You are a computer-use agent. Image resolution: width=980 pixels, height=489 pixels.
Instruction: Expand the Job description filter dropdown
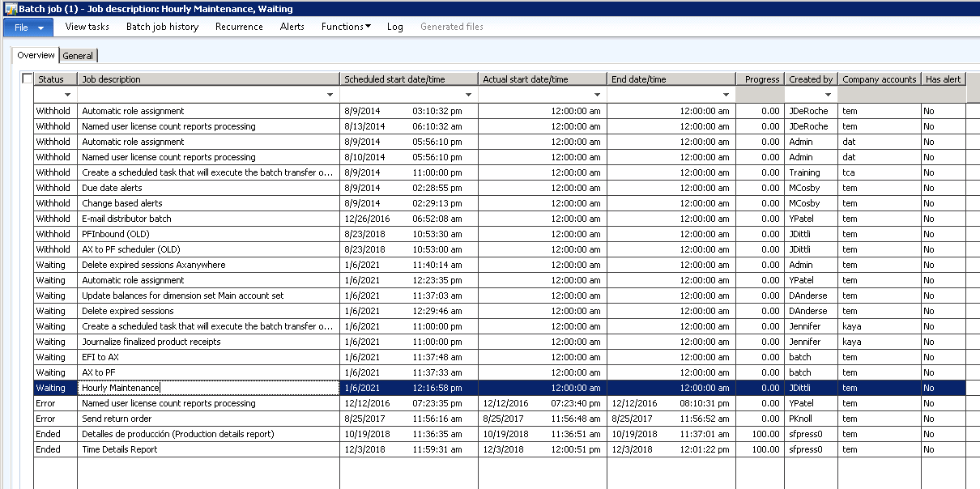[330, 95]
